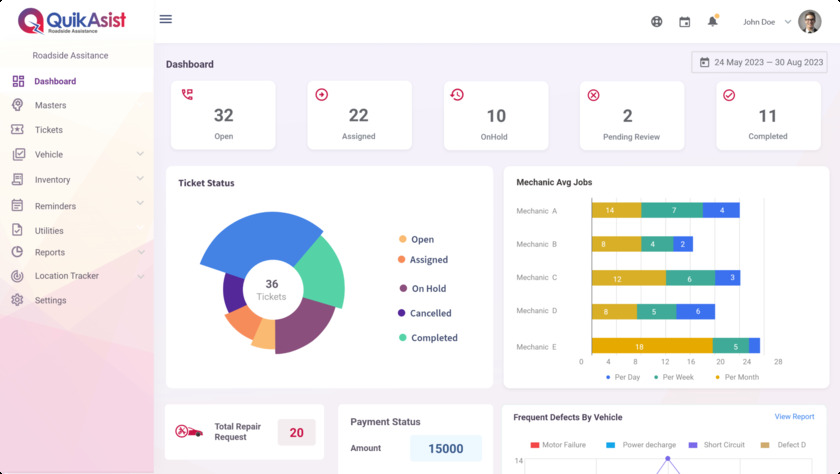Check the notification bell
The height and width of the screenshot is (474, 840).
[x=713, y=21]
